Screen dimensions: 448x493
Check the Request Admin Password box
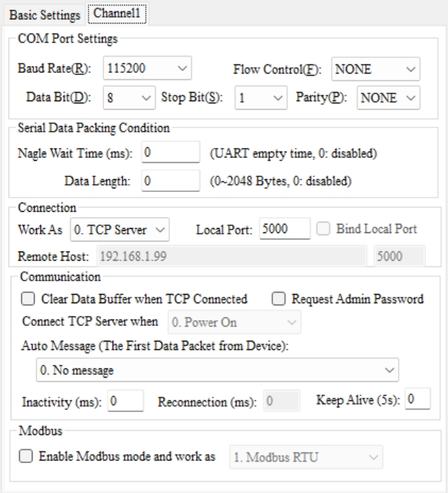pos(279,299)
